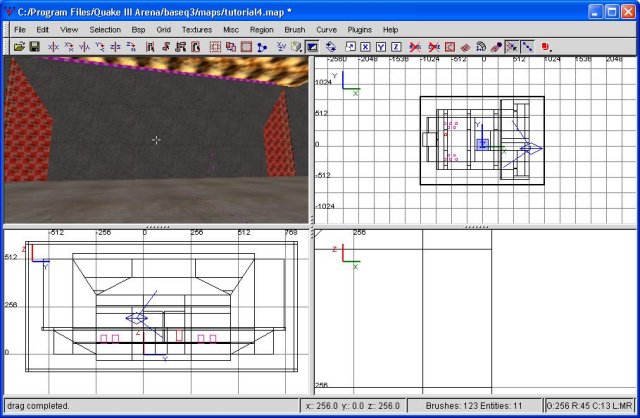This screenshot has height=418, width=640.
Task: Open the Grid menu
Action: pos(163,30)
